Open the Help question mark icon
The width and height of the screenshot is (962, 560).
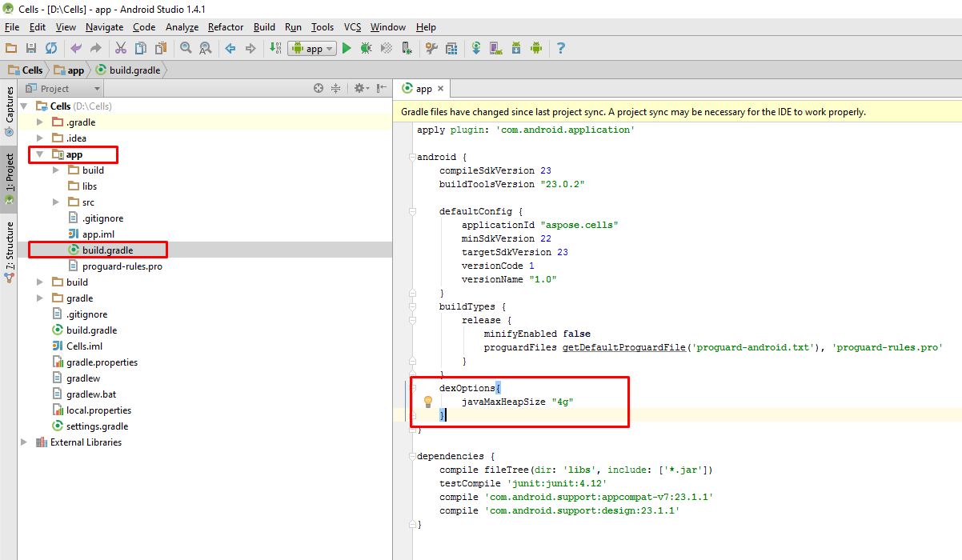[560, 48]
